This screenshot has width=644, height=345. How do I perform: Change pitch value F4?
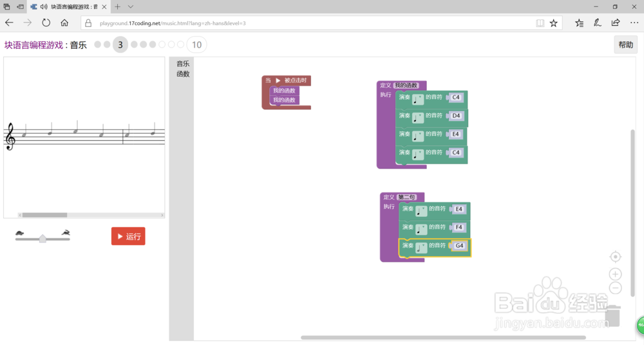pyautogui.click(x=459, y=227)
